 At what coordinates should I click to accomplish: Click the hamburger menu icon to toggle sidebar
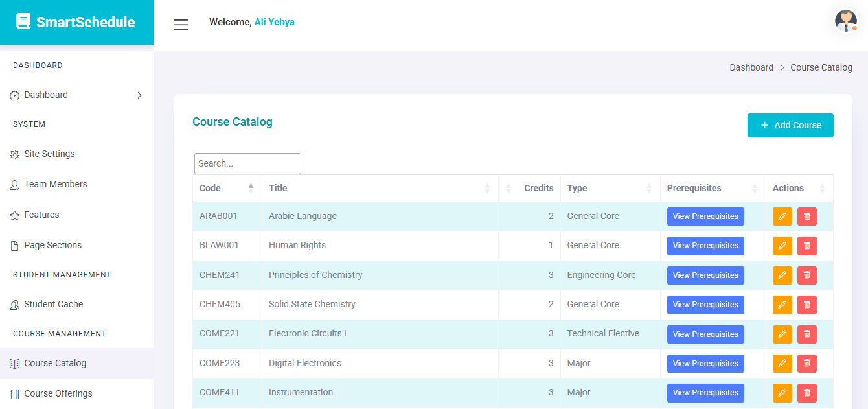[x=181, y=25]
